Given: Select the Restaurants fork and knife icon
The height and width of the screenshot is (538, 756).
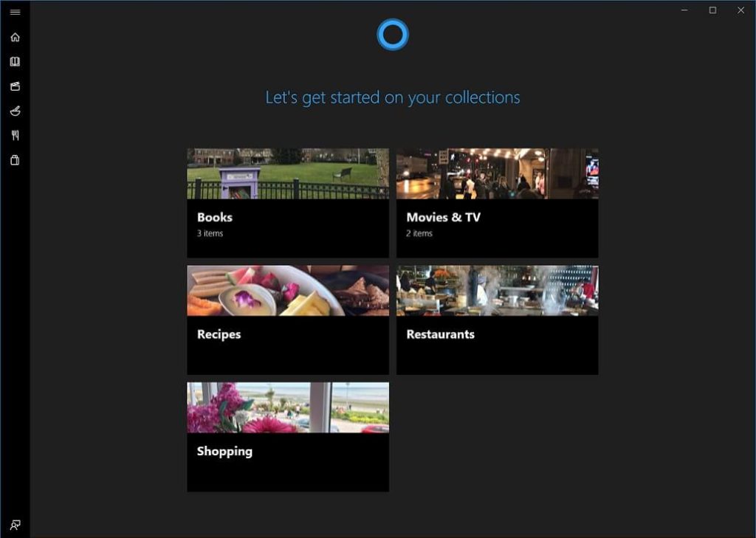Looking at the screenshot, I should click(x=14, y=135).
